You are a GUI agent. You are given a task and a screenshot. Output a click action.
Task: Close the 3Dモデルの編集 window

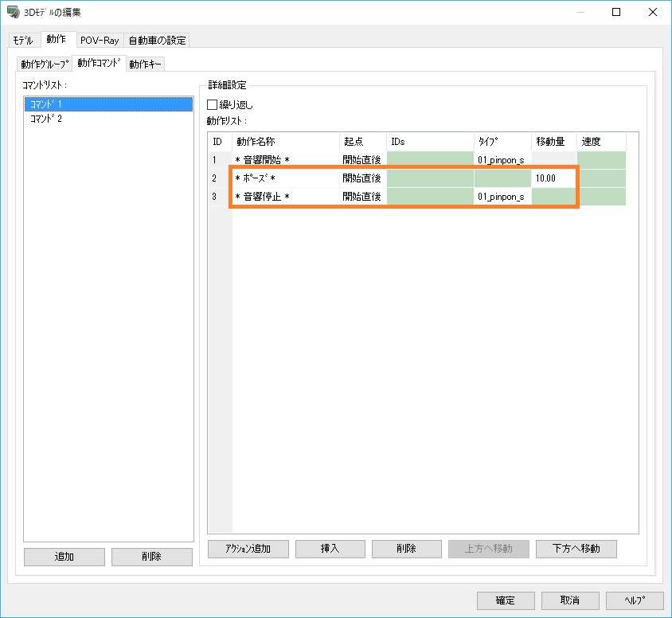point(652,12)
